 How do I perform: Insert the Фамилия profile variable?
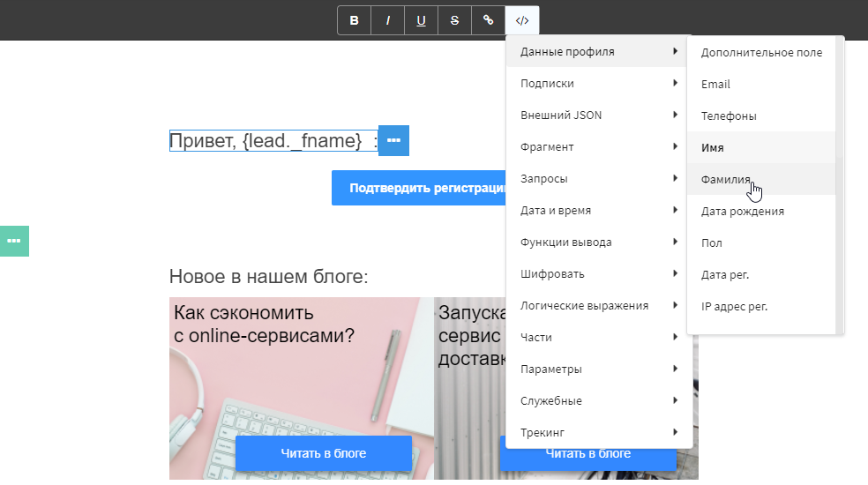[761, 179]
